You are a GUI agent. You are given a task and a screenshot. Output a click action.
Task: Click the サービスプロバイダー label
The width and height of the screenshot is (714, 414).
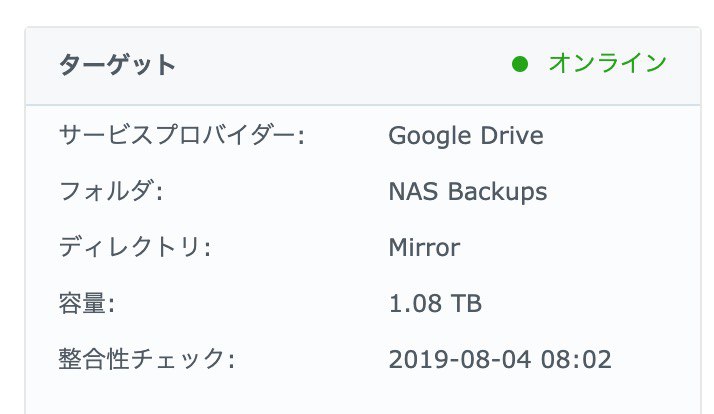point(182,135)
